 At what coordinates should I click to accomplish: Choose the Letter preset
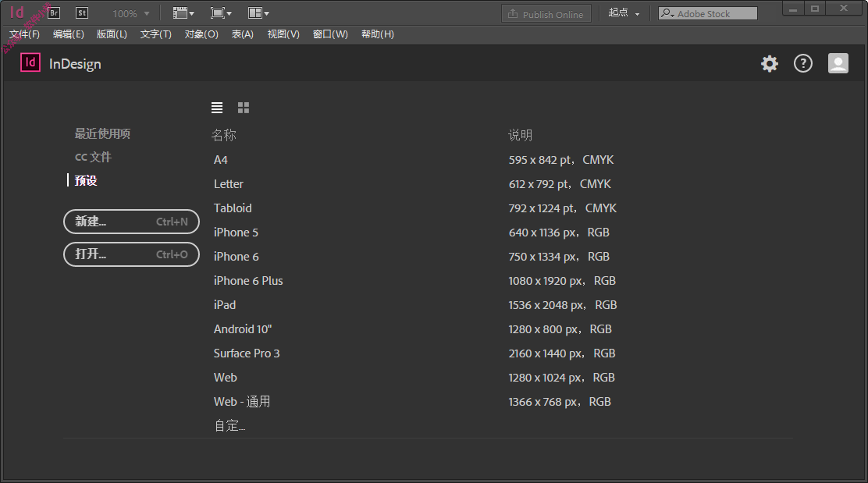[228, 184]
